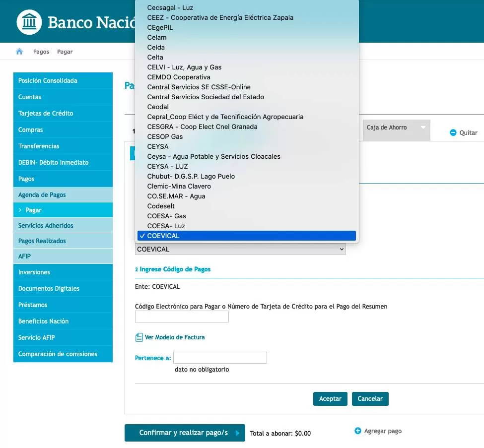This screenshot has height=448, width=484.
Task: Go to Inversiones section
Action: pyautogui.click(x=63, y=272)
